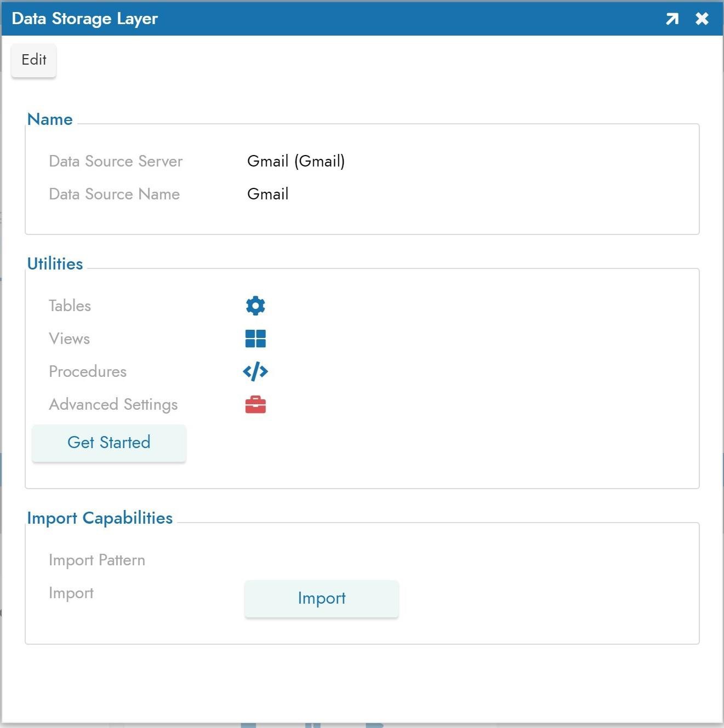Pop out the dialog with the arrow icon
724x728 pixels.
(x=672, y=19)
